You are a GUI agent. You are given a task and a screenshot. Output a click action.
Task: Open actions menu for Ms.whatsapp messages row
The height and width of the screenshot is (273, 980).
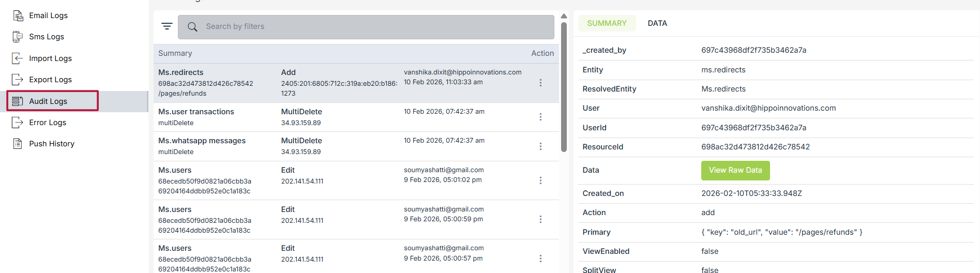tap(540, 146)
